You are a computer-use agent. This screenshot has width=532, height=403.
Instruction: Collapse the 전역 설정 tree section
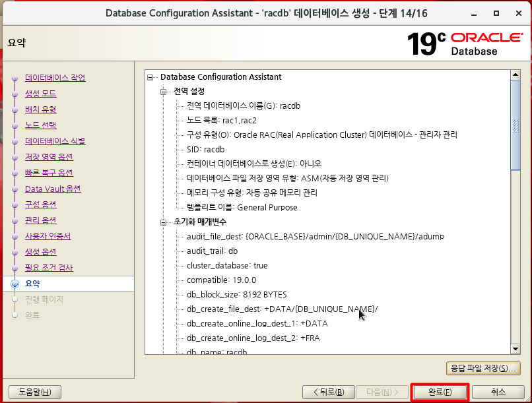click(164, 92)
